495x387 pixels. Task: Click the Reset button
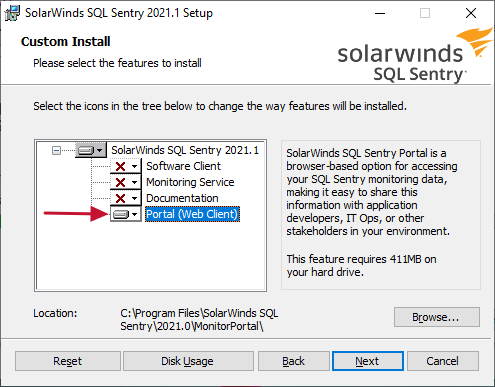68,361
